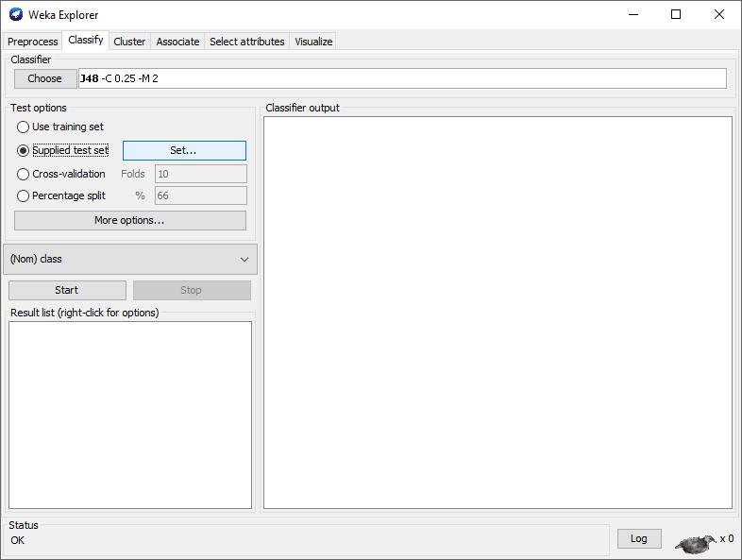Switch to the Classify tab
The height and width of the screenshot is (560, 742).
(x=86, y=41)
